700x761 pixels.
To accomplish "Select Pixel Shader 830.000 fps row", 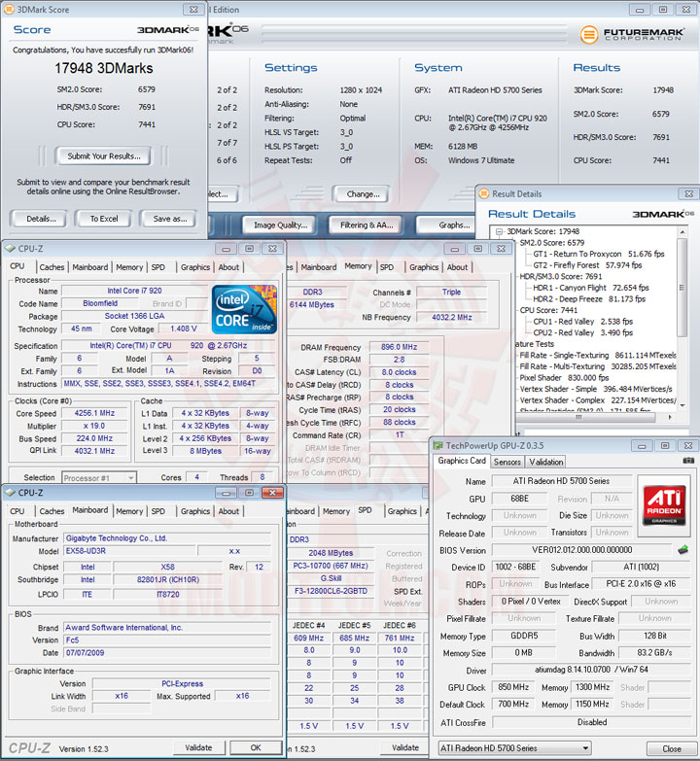I will coord(564,378).
